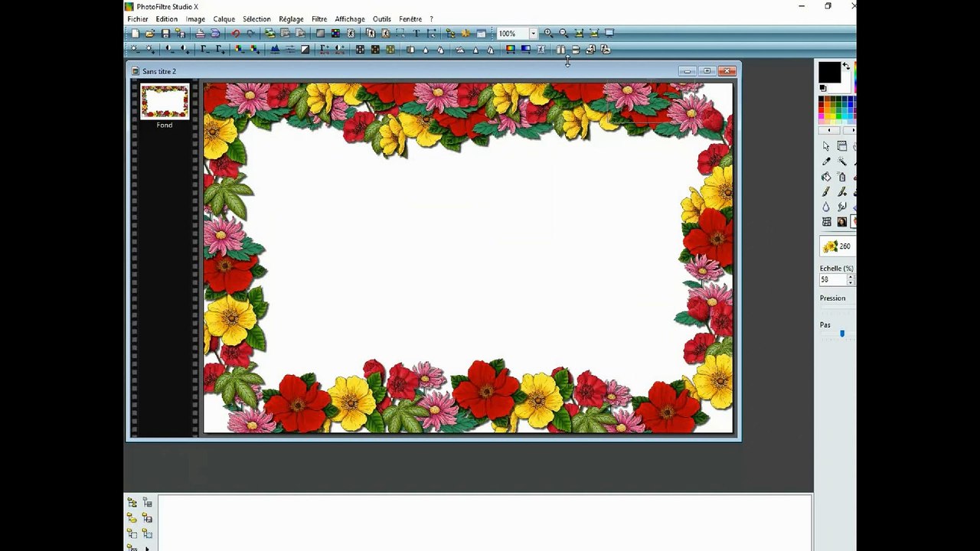The image size is (980, 551).
Task: Click the automatic contrast icon
Action: pyautogui.click(x=339, y=49)
